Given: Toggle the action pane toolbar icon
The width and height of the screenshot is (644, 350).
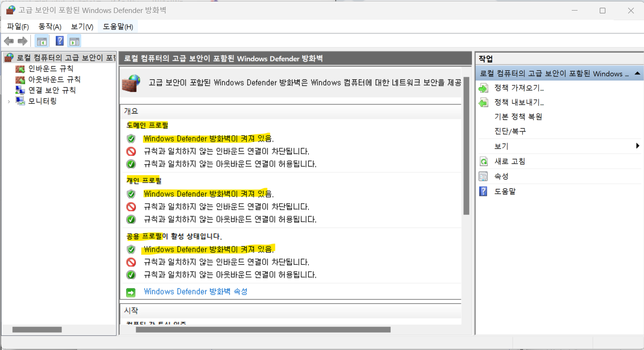Looking at the screenshot, I should tap(74, 41).
